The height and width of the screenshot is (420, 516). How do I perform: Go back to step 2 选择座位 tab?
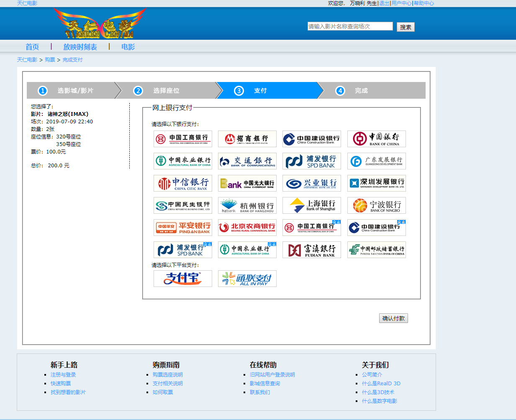point(168,90)
